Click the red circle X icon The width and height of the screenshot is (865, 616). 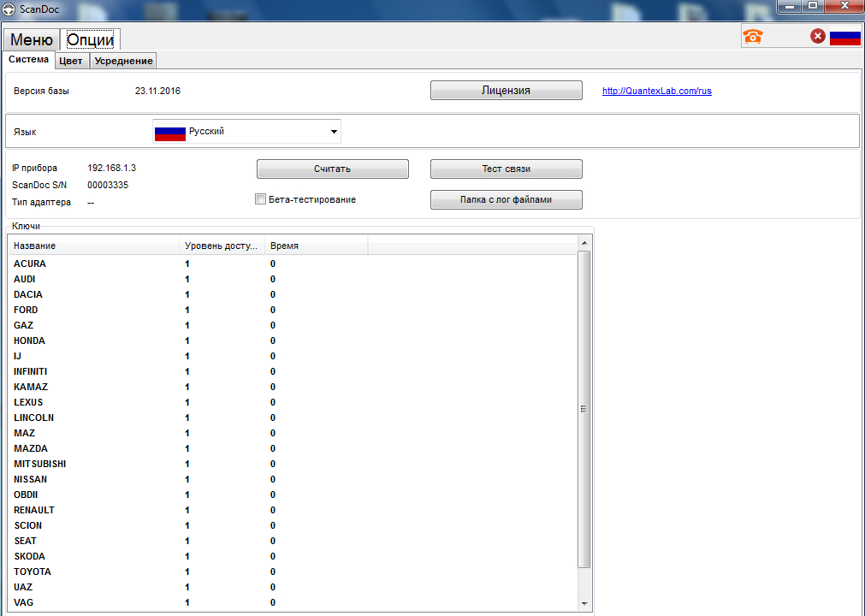(818, 37)
